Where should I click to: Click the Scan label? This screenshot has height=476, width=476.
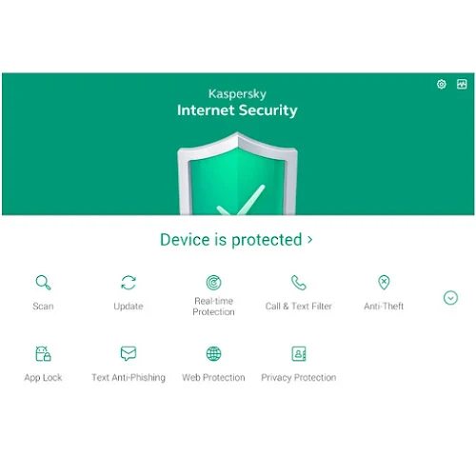(43, 307)
